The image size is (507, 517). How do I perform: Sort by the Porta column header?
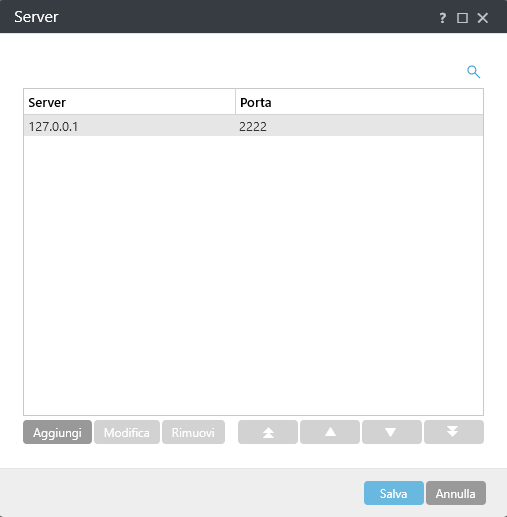(359, 102)
